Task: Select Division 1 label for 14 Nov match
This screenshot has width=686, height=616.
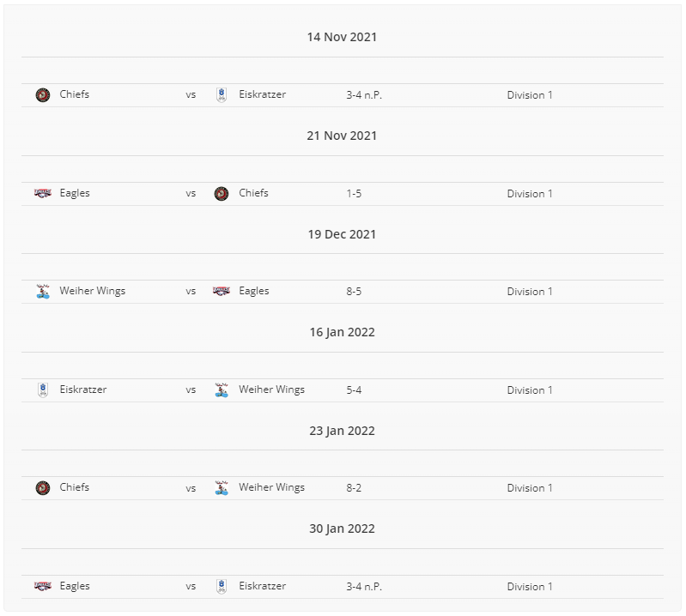Action: point(530,95)
